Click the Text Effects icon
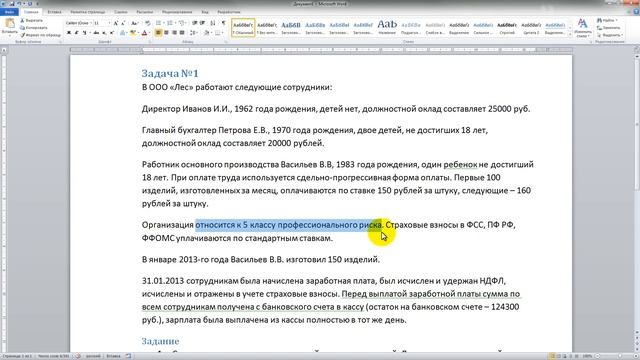Viewport: 640px width, 360px height. pyautogui.click(x=123, y=33)
